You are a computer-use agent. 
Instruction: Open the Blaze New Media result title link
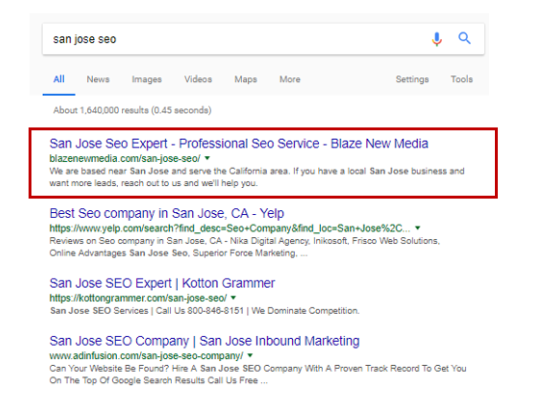pyautogui.click(x=239, y=143)
